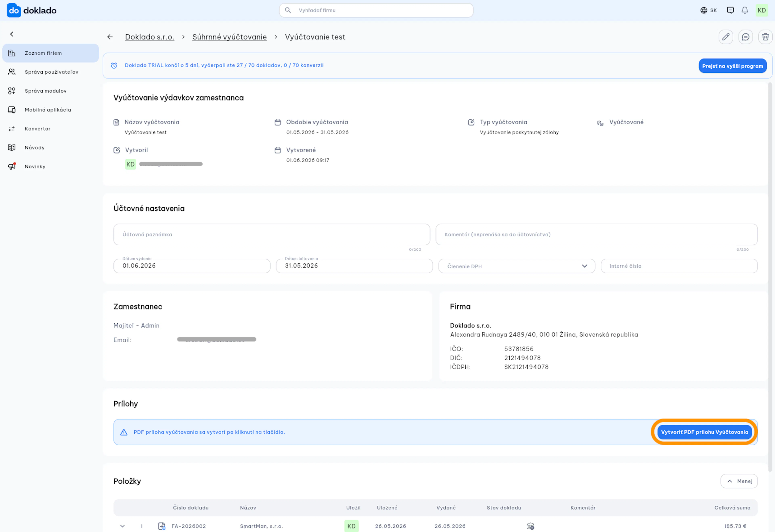Click the Návody book icon
This screenshot has height=532, width=775.
click(12, 148)
